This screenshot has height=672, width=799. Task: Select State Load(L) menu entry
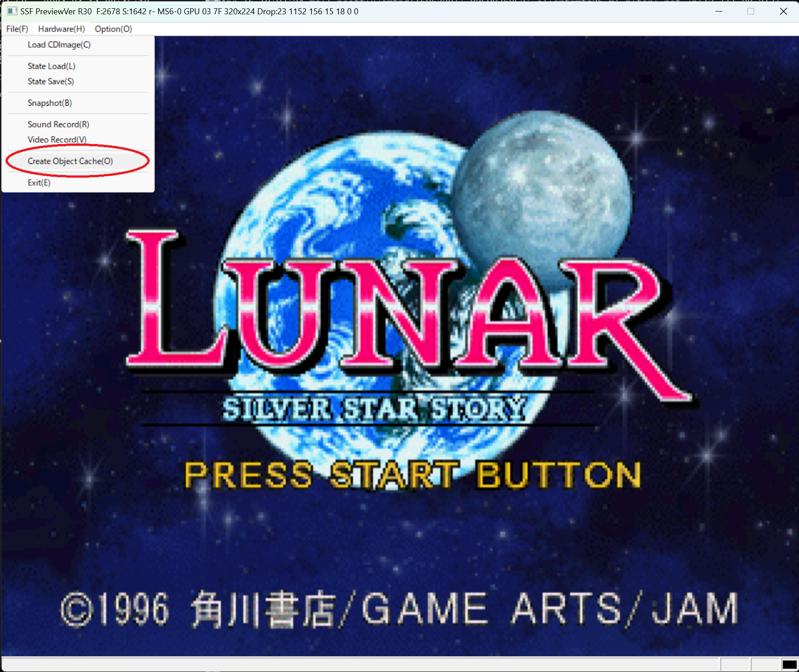click(78, 66)
